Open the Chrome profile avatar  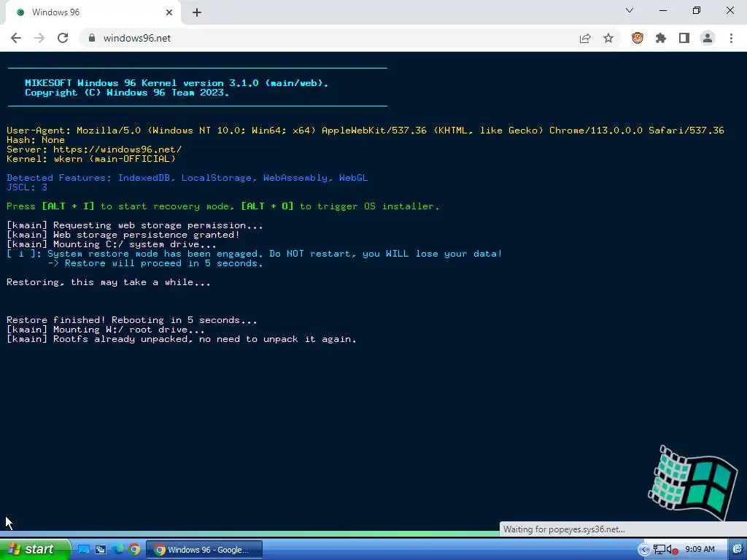[708, 38]
